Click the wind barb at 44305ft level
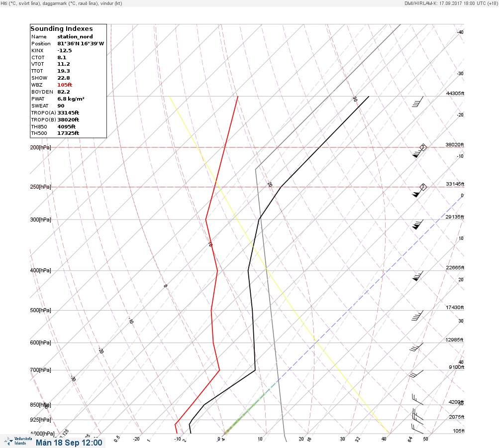 [x=417, y=102]
